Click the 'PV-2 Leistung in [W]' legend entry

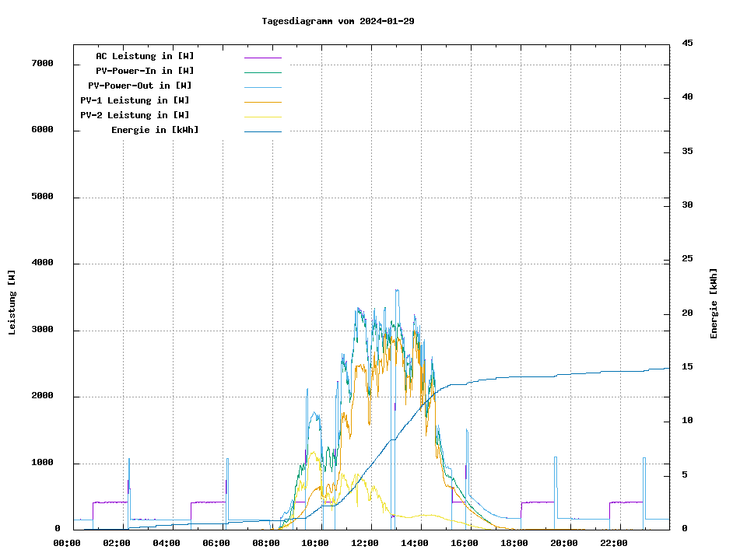coord(135,115)
